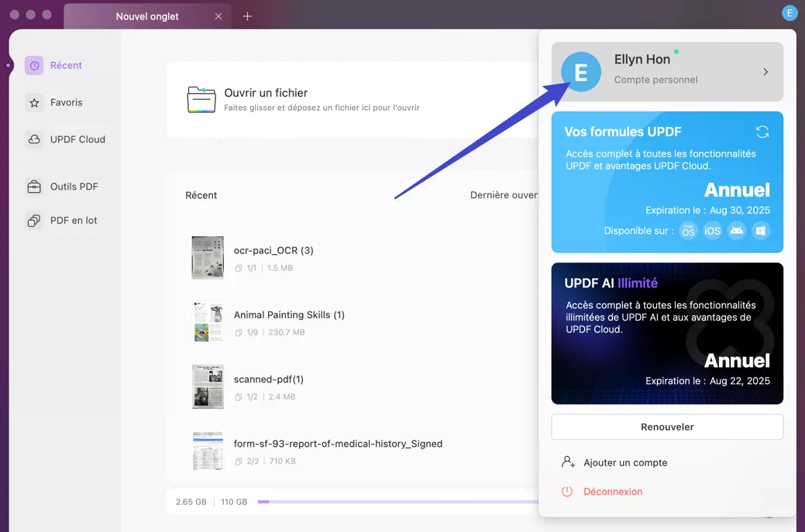
Task: Click the Dernière ouverture column header
Action: click(504, 195)
